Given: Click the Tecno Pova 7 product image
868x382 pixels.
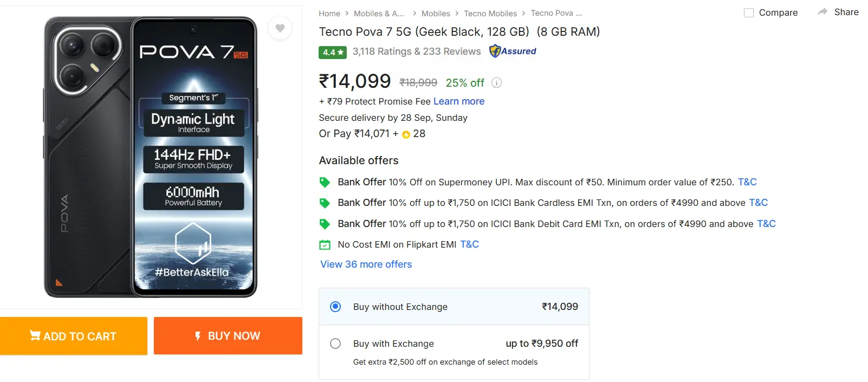Looking at the screenshot, I should coord(151,157).
